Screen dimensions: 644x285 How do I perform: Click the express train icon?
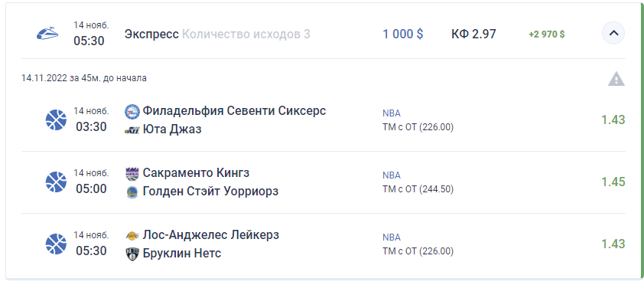[47, 33]
